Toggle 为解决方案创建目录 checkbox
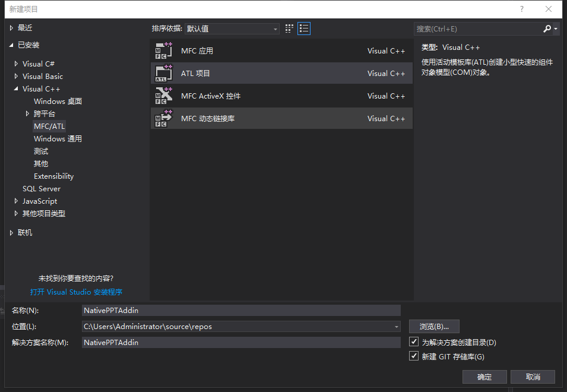 414,342
